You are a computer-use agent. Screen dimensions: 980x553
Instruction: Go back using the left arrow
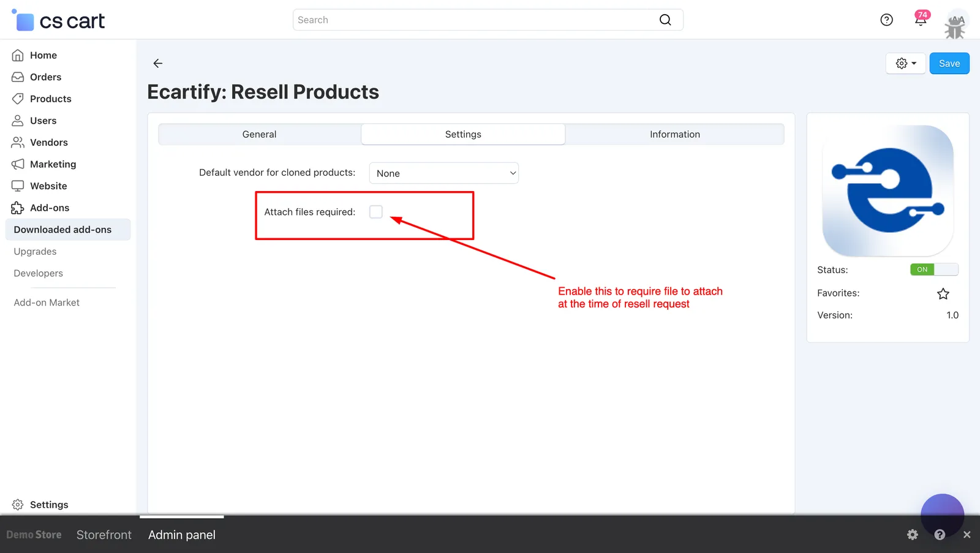coord(158,63)
